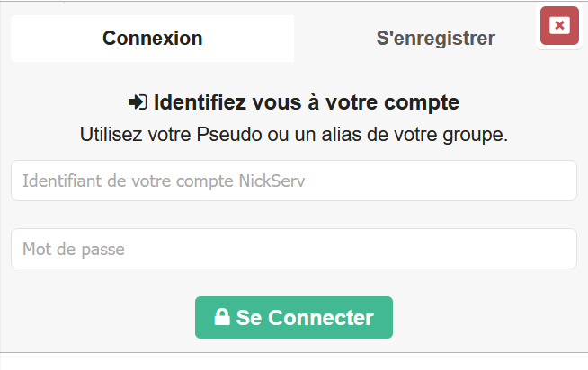This screenshot has width=588, height=370.
Task: Place the cursor in the password box
Action: coord(293,249)
